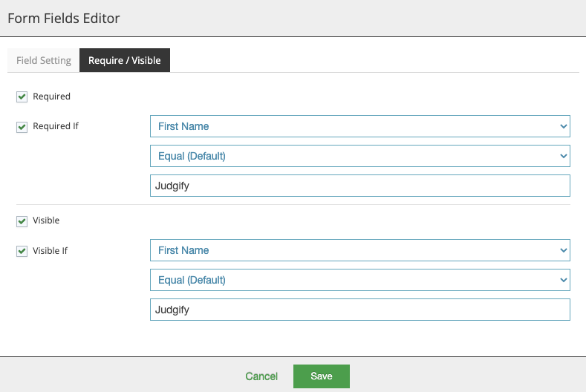Click the chevron arrow of the Visible If Equal dropdown
Viewport: 586px width, 392px height.
(x=563, y=280)
